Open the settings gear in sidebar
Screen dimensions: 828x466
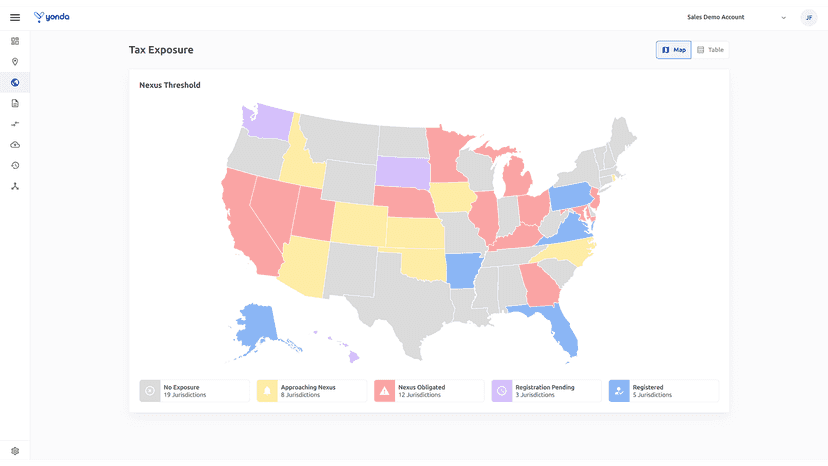tap(15, 451)
